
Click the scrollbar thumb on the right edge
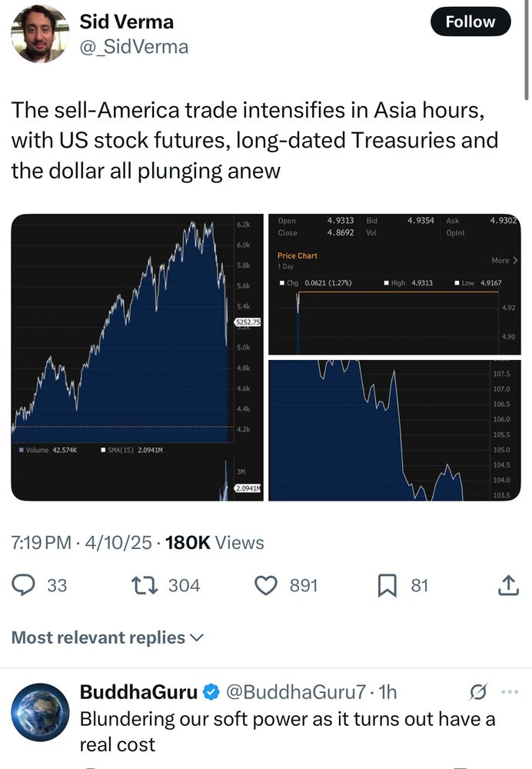click(x=527, y=49)
